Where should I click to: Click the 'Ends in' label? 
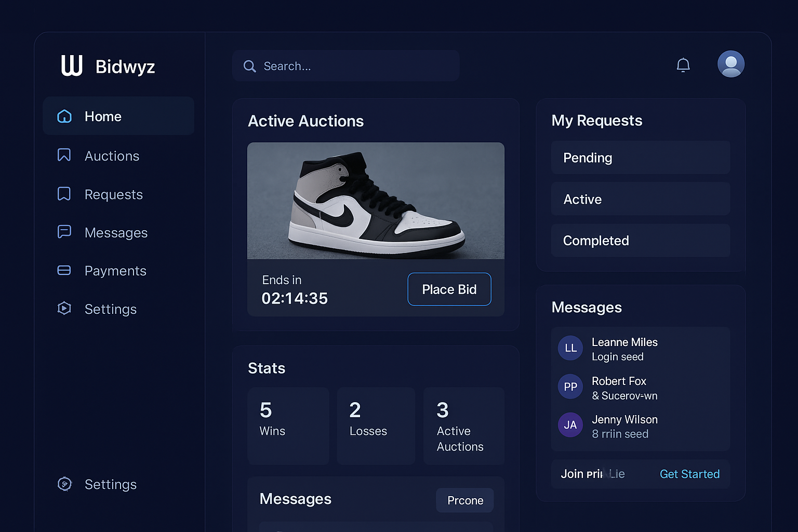tap(282, 280)
